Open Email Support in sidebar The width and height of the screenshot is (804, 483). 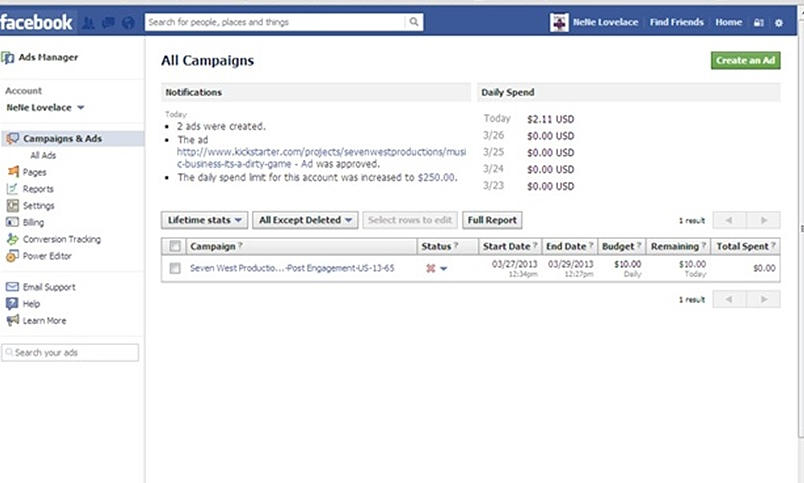(49, 287)
